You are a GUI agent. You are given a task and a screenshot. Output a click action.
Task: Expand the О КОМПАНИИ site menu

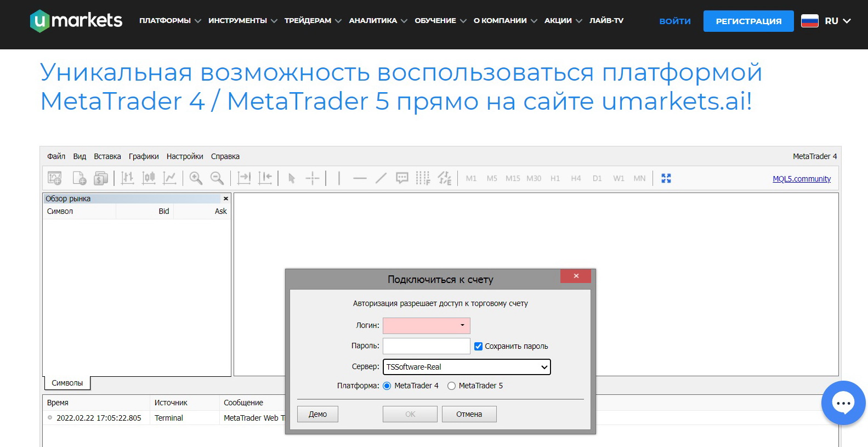pyautogui.click(x=506, y=21)
